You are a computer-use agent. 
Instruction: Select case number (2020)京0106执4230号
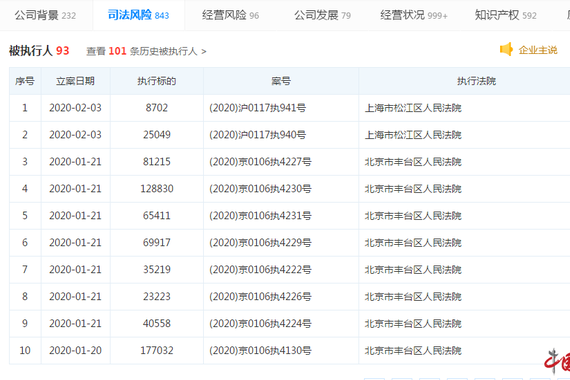tap(260, 189)
